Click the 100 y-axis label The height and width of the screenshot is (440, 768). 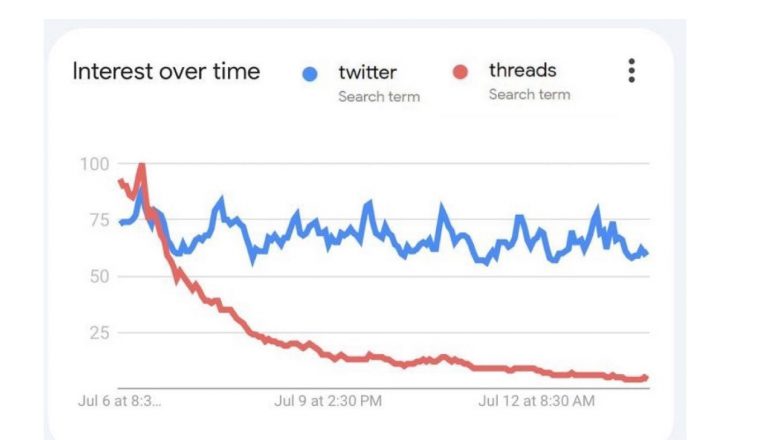pos(94,164)
